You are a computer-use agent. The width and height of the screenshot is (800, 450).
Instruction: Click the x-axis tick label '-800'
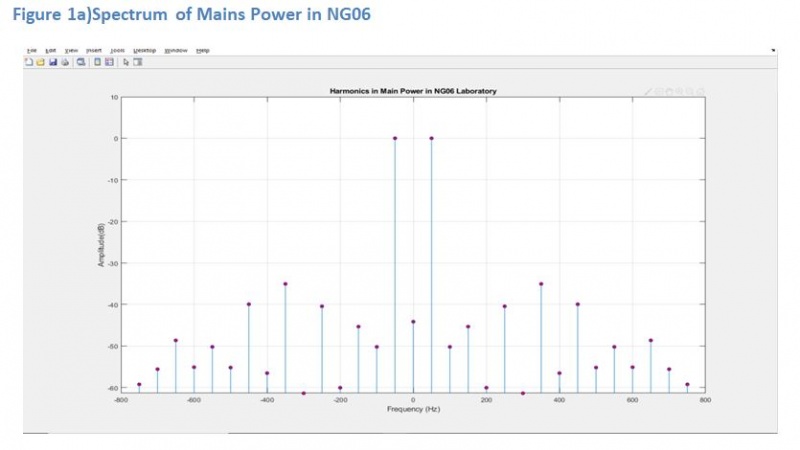[x=121, y=400]
